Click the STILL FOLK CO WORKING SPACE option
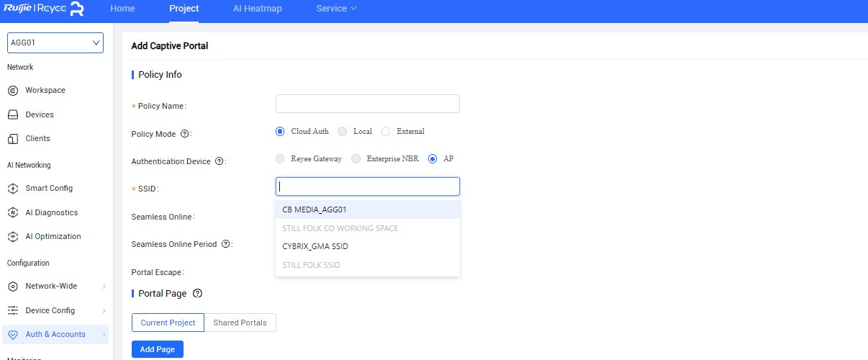 pos(368,228)
